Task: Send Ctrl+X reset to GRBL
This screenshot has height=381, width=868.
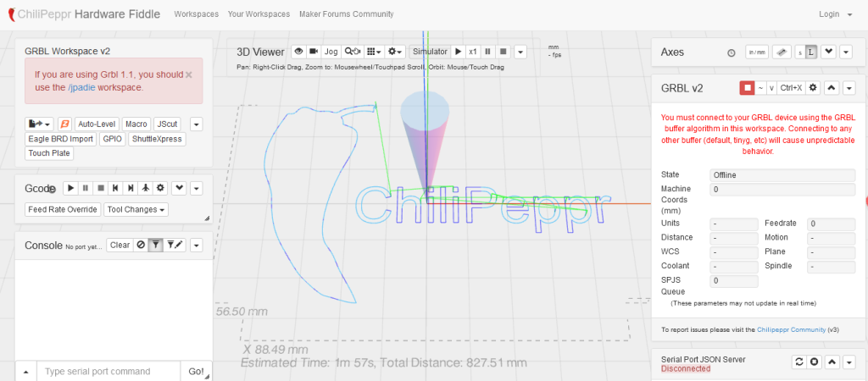Action: coord(791,87)
